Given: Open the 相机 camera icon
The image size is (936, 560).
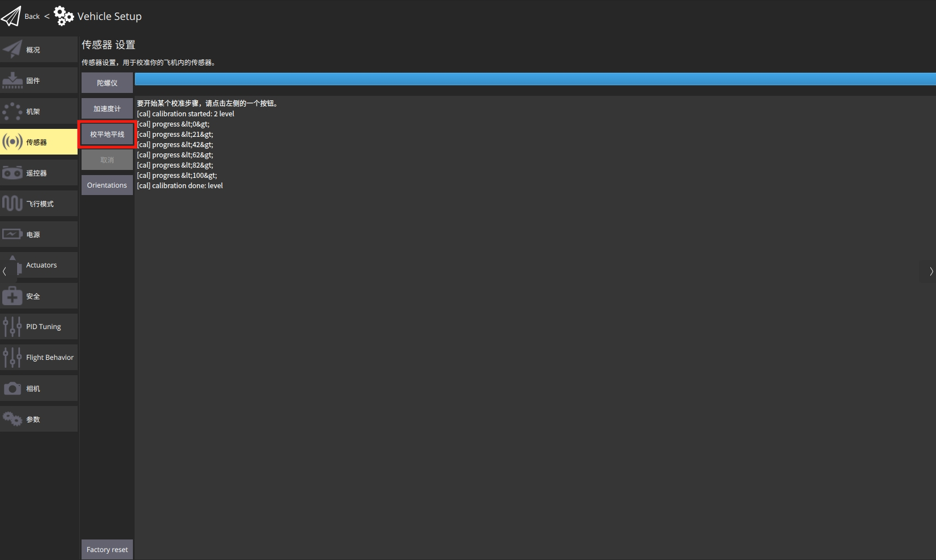Looking at the screenshot, I should click(13, 388).
